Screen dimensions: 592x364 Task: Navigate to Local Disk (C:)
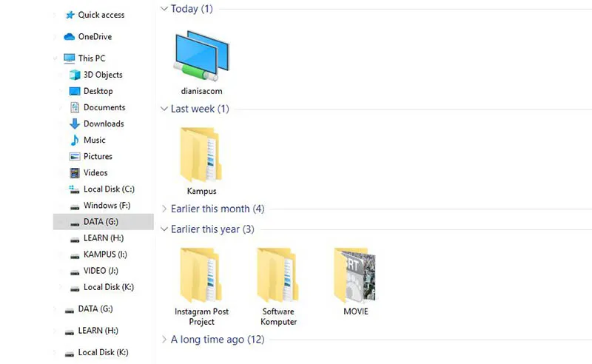point(108,189)
